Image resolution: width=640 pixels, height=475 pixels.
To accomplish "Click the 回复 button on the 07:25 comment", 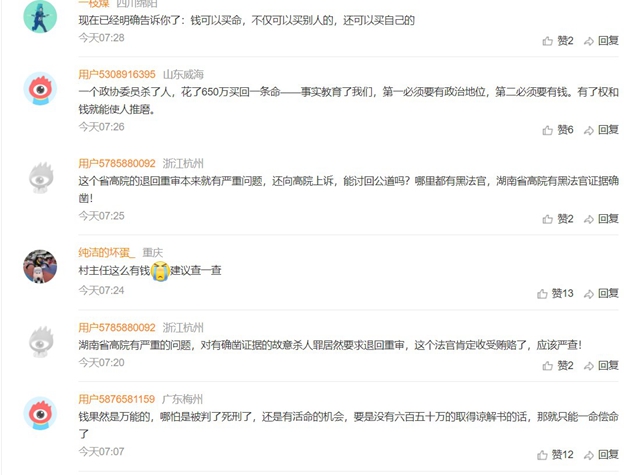I will coord(601,219).
